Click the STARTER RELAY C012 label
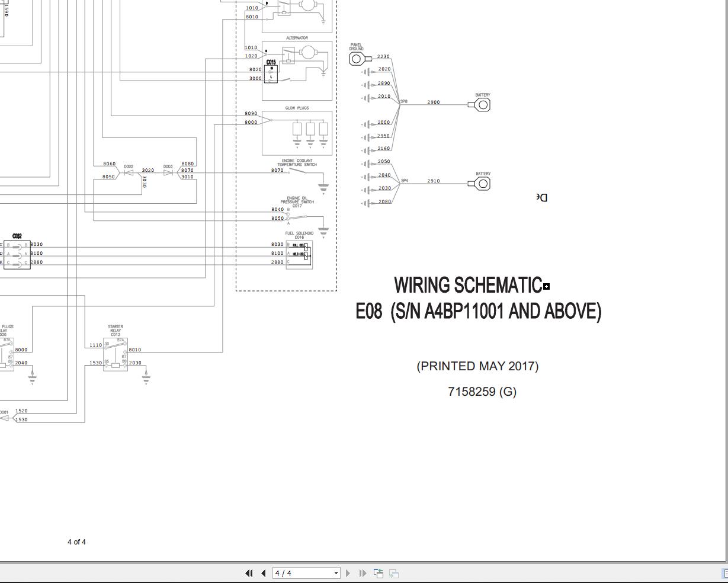The height and width of the screenshot is (583, 728). [116, 331]
